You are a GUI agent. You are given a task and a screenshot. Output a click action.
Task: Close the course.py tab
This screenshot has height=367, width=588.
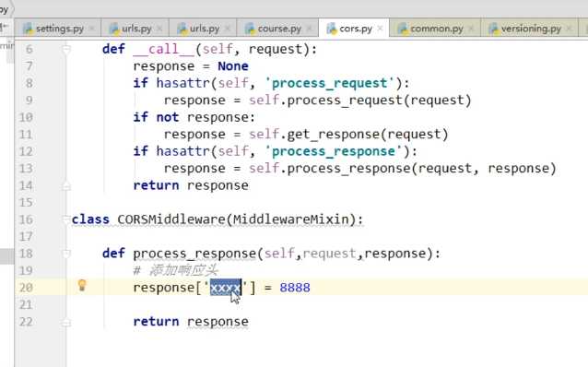(310, 29)
